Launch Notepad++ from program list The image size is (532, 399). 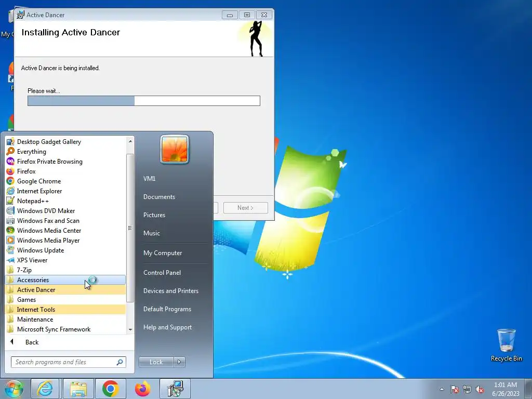tap(65, 201)
